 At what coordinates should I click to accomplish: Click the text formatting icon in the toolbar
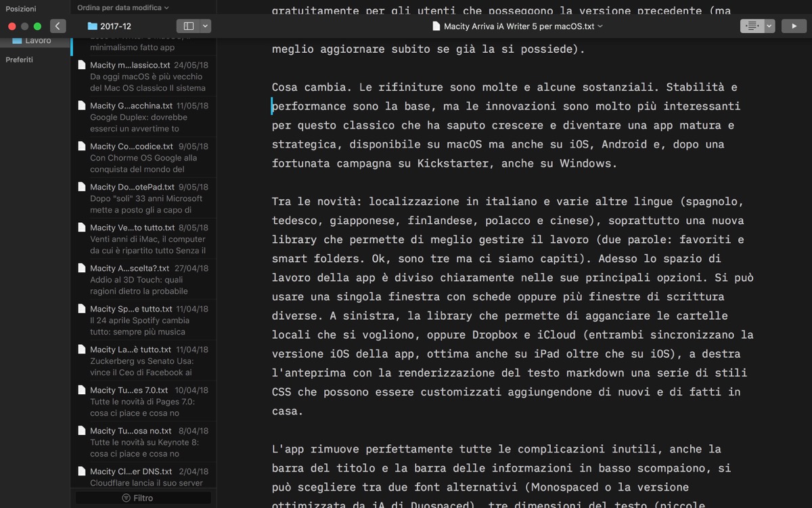click(752, 26)
